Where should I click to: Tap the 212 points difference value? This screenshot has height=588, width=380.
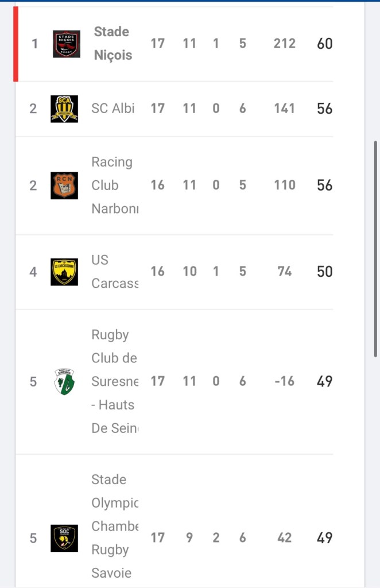[284, 44]
